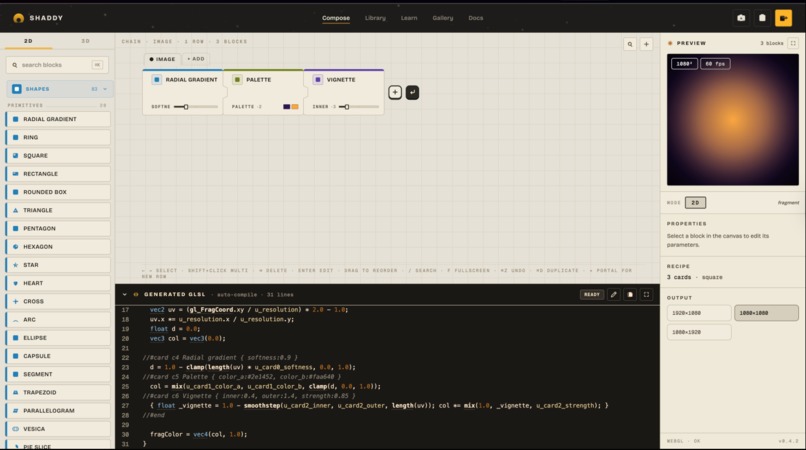Image resolution: width=806 pixels, height=450 pixels.
Task: Add the Square block from list
Action: pos(58,156)
